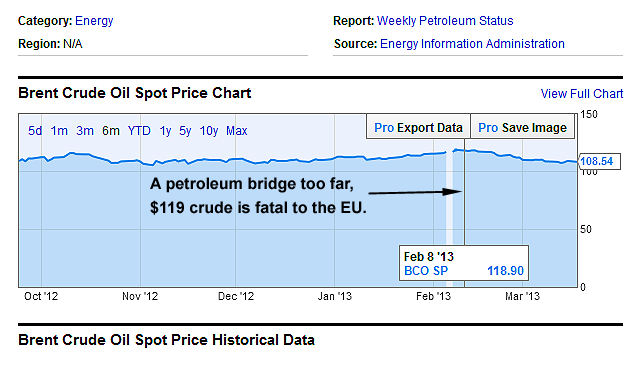The width and height of the screenshot is (640, 366).
Task: Pick the 10y chart range
Action: [x=209, y=131]
